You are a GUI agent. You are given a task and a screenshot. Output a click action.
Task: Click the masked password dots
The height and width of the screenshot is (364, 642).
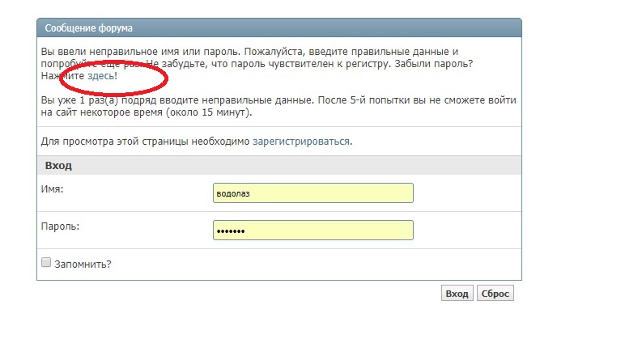pos(231,231)
